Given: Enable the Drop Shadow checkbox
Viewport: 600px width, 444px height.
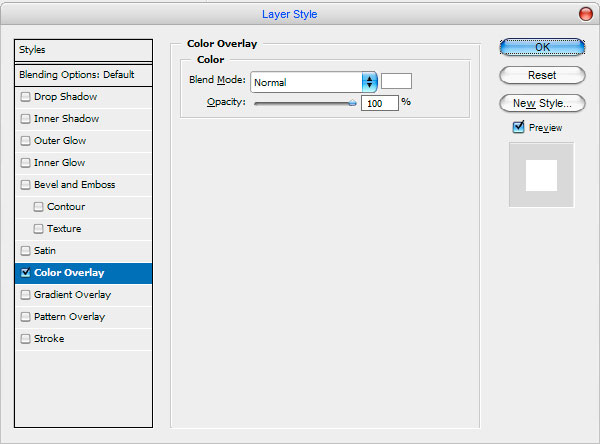Looking at the screenshot, I should coord(25,97).
